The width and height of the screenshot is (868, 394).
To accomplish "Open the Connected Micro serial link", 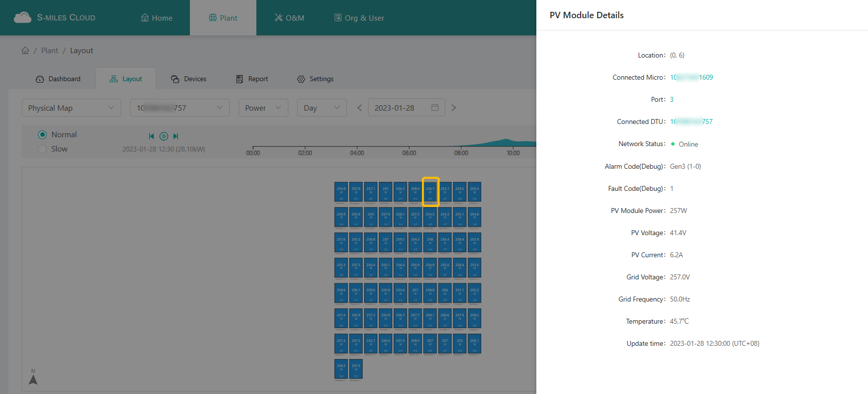I will [691, 77].
